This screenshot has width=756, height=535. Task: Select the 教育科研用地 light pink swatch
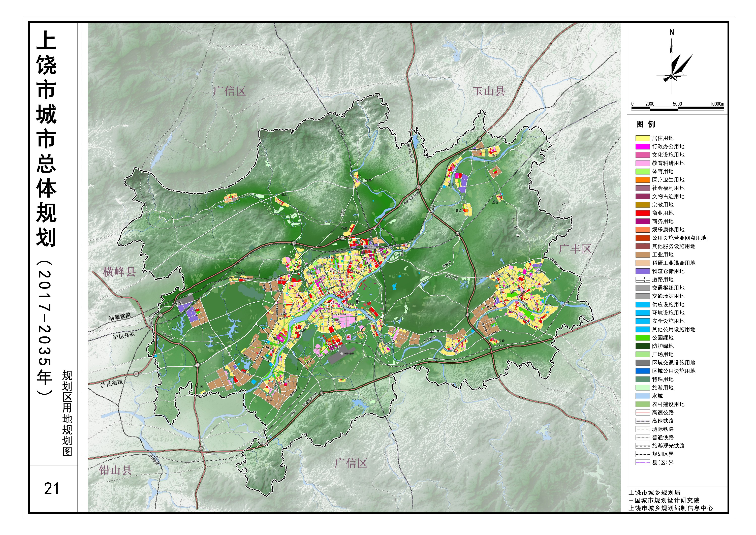[642, 163]
